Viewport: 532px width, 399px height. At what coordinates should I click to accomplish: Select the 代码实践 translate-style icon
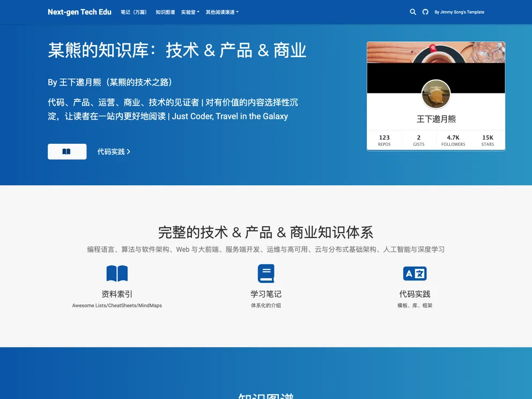[415, 273]
